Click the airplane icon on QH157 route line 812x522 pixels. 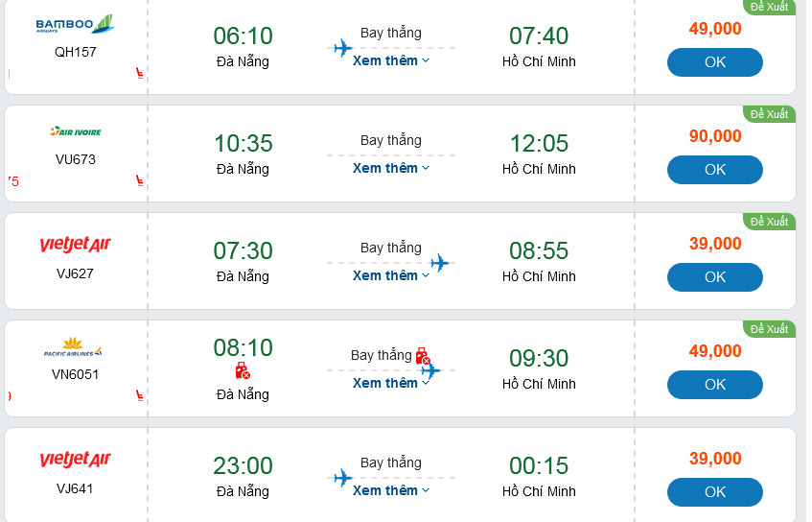coord(342,48)
